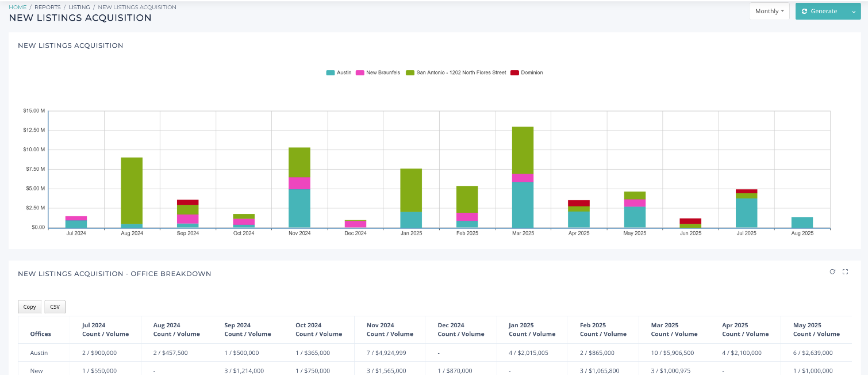Toggle Austin legend swatch

pos(331,72)
